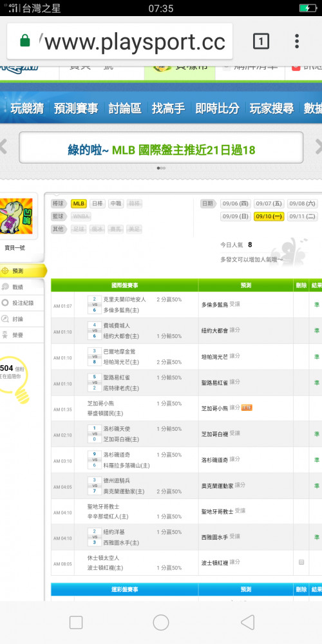
Task: Open the tab switcher showing 1 tab
Action: (x=261, y=41)
